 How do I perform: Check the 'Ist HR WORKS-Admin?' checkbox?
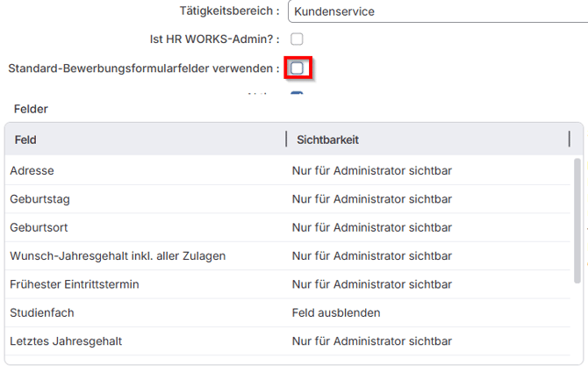[x=297, y=39]
